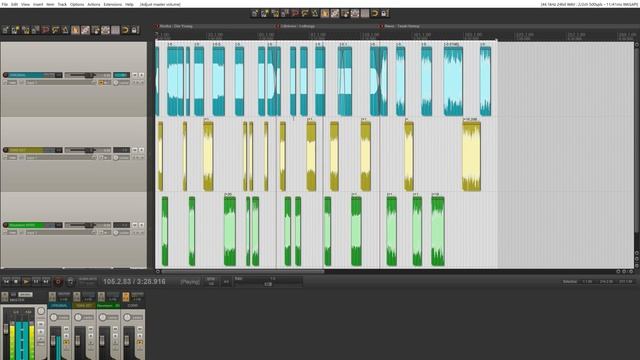This screenshot has width=640, height=360.
Task: Click the Play transport button
Action: [26, 281]
